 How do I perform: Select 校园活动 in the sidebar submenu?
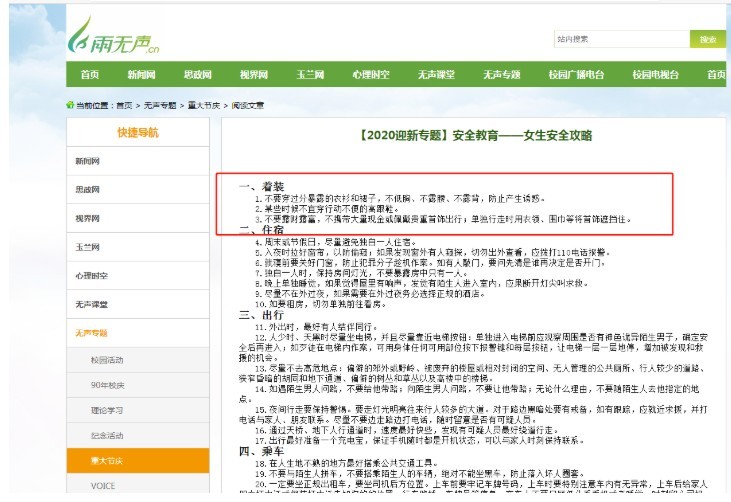[x=107, y=359]
